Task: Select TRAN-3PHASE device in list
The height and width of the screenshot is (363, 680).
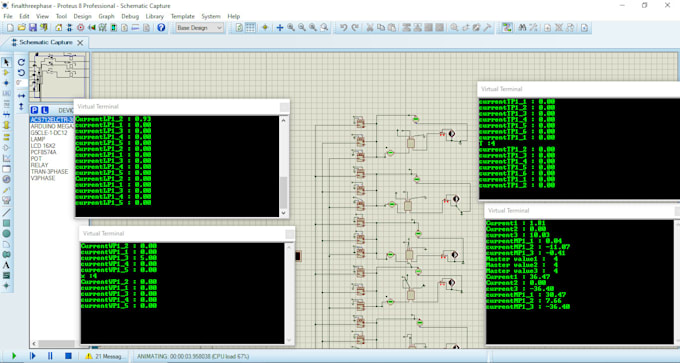Action: (x=49, y=172)
